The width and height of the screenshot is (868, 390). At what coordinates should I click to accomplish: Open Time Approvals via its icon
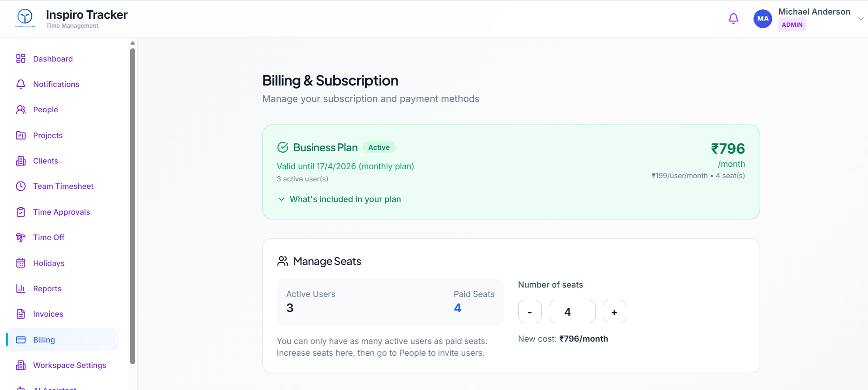pos(21,212)
